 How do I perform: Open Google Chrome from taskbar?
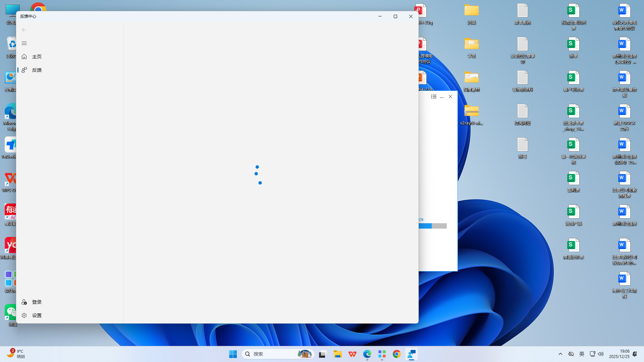[396, 354]
